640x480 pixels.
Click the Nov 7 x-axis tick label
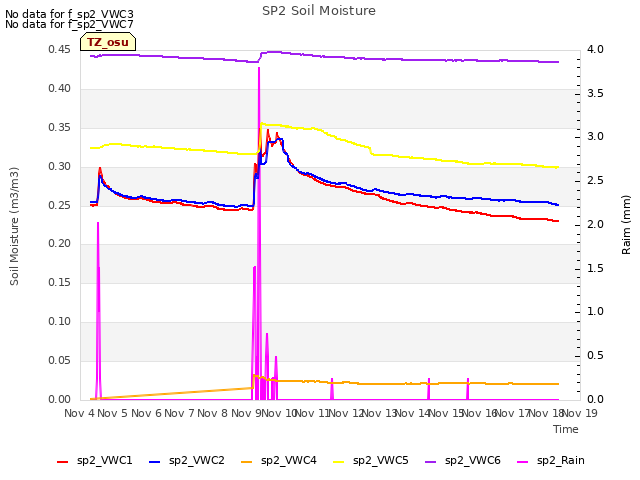pyautogui.click(x=179, y=413)
